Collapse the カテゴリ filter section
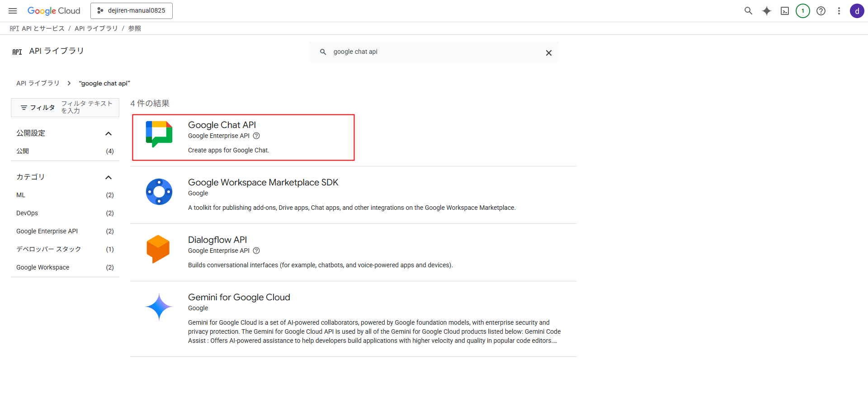This screenshot has width=868, height=412. pos(108,177)
